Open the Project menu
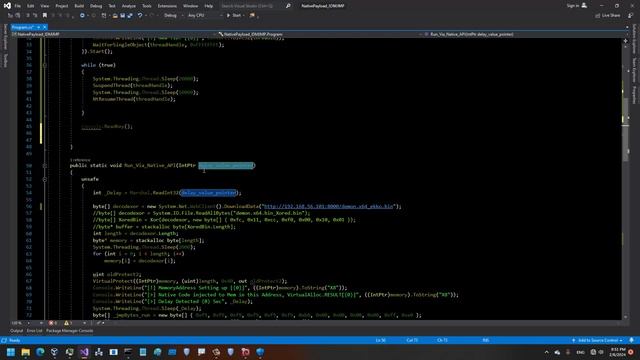 [62, 6]
